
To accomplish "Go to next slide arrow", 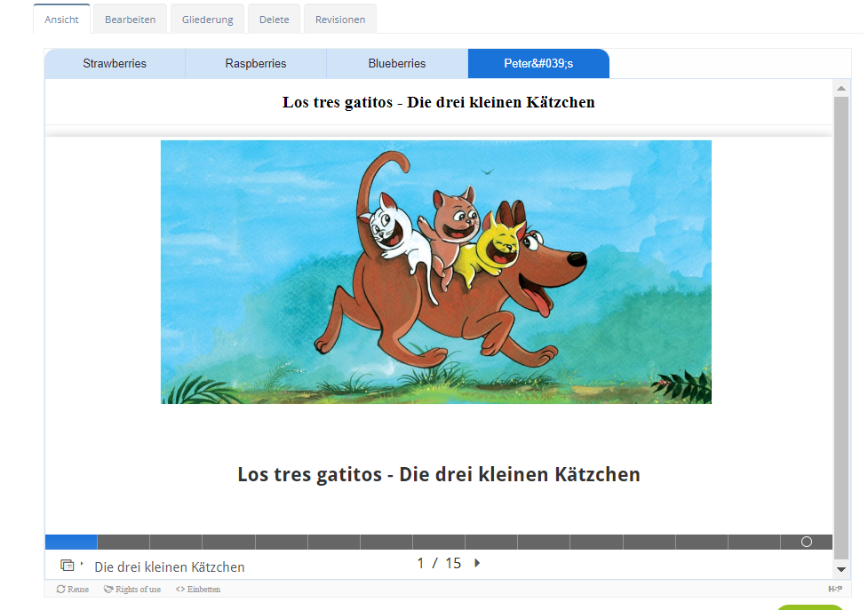I will point(477,563).
